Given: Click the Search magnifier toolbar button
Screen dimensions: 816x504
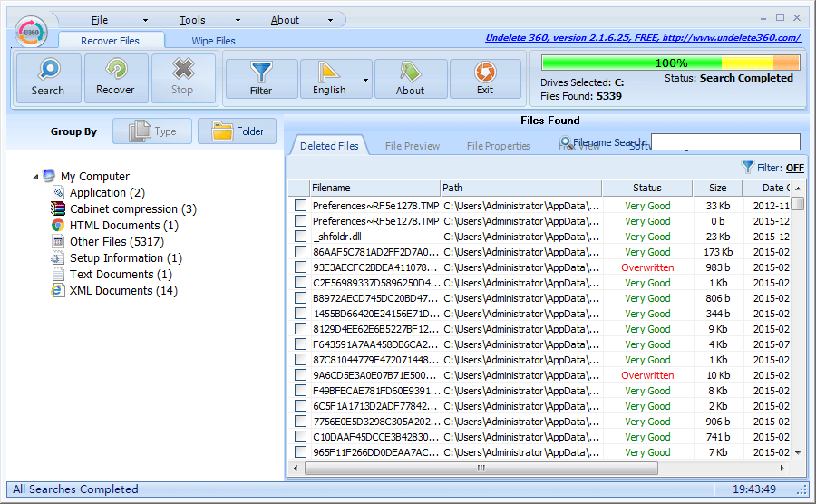Looking at the screenshot, I should [48, 78].
